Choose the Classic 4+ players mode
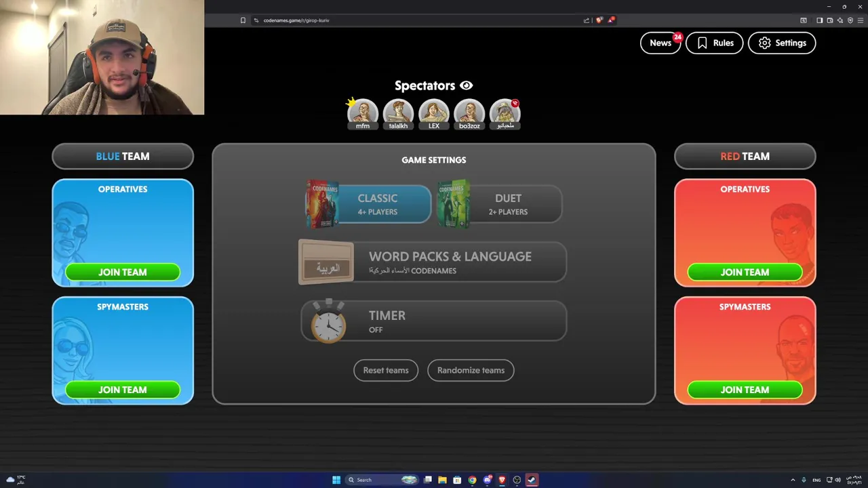This screenshot has height=488, width=868. [368, 204]
